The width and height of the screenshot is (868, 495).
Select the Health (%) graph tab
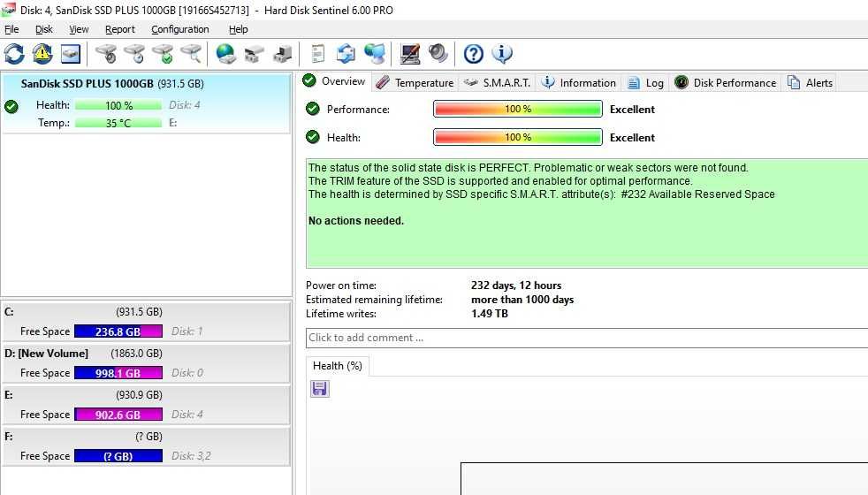pos(337,366)
